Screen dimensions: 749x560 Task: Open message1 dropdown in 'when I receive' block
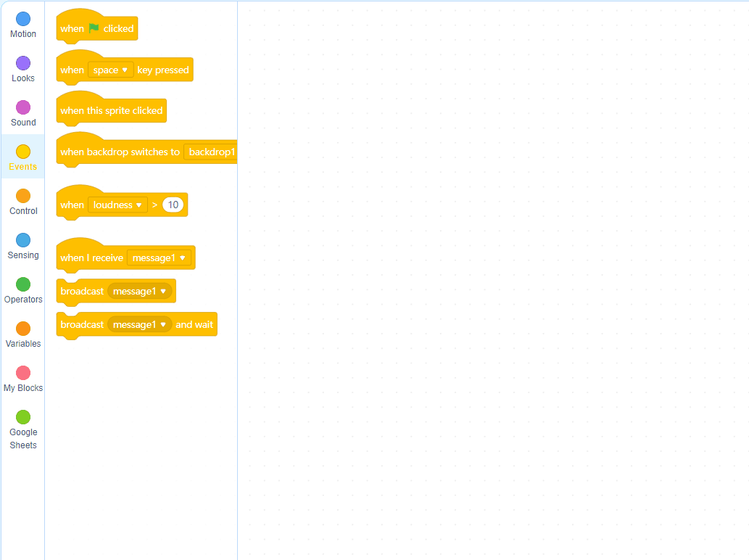click(x=159, y=258)
